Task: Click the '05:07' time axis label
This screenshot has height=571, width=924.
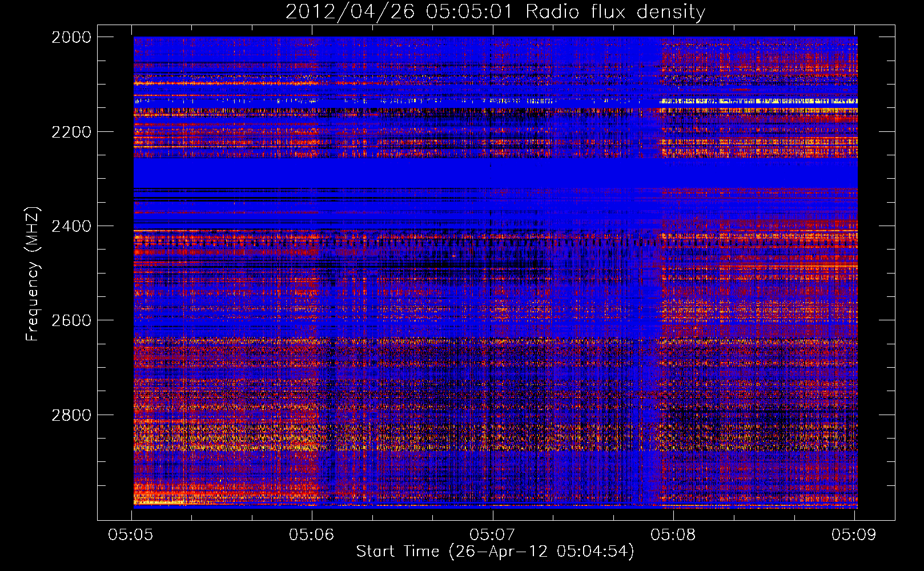Action: coord(492,534)
